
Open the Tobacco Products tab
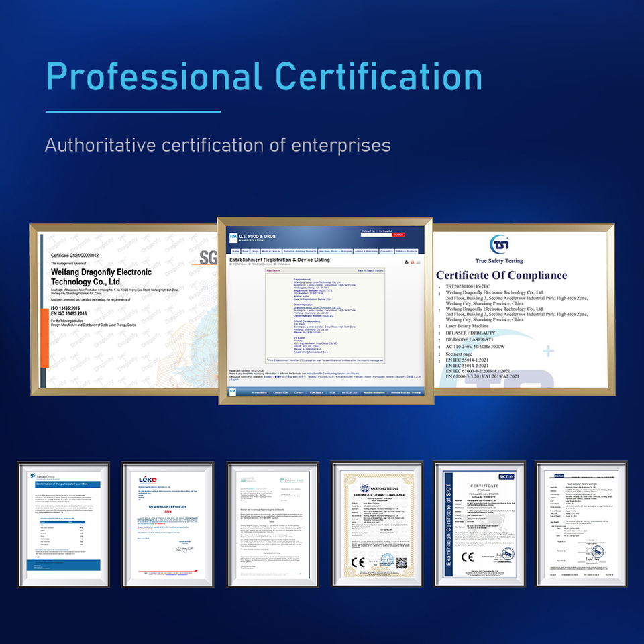pos(407,251)
